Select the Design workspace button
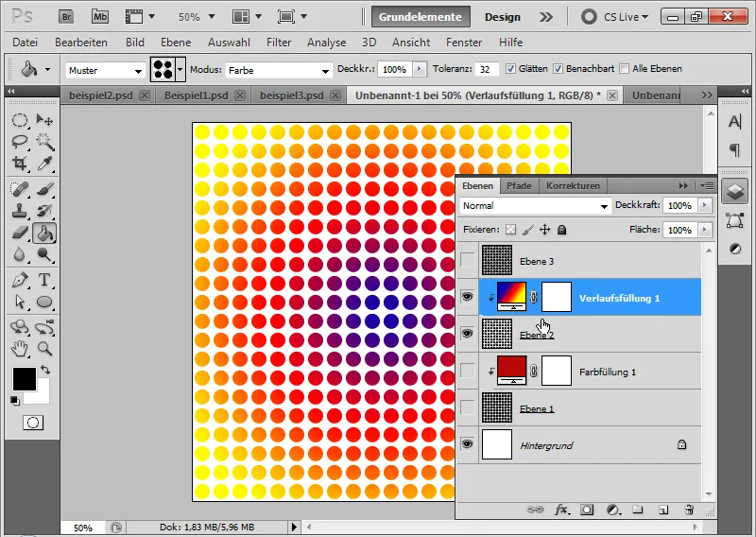 (x=503, y=17)
